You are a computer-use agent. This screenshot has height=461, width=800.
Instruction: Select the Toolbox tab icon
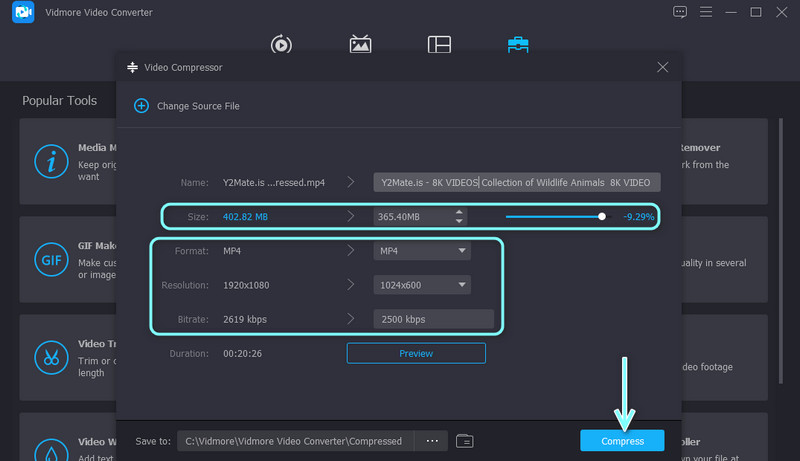(518, 44)
